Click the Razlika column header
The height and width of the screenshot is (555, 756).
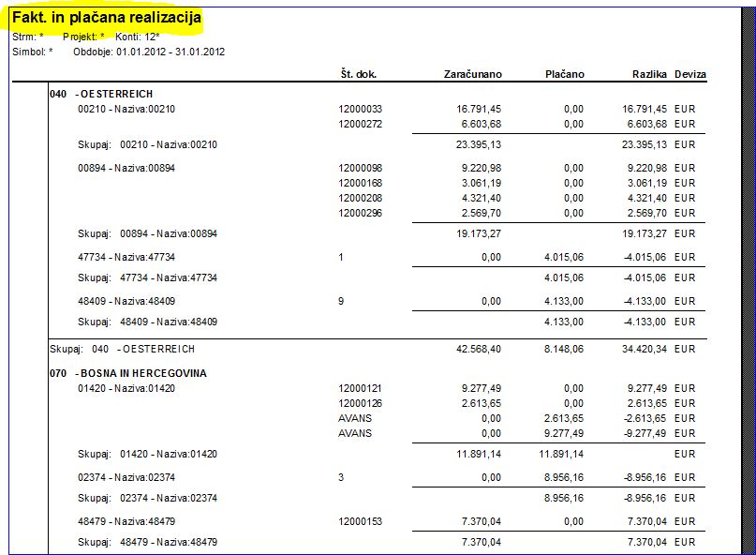tap(649, 74)
